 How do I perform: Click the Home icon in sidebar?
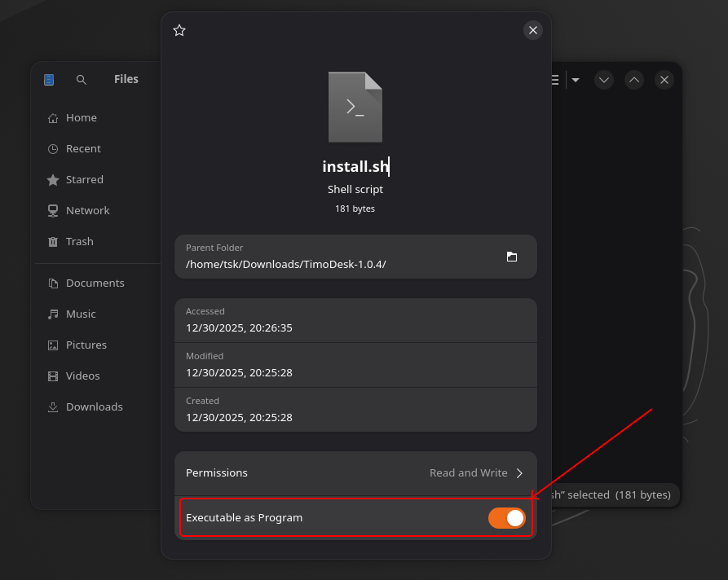[x=53, y=118]
